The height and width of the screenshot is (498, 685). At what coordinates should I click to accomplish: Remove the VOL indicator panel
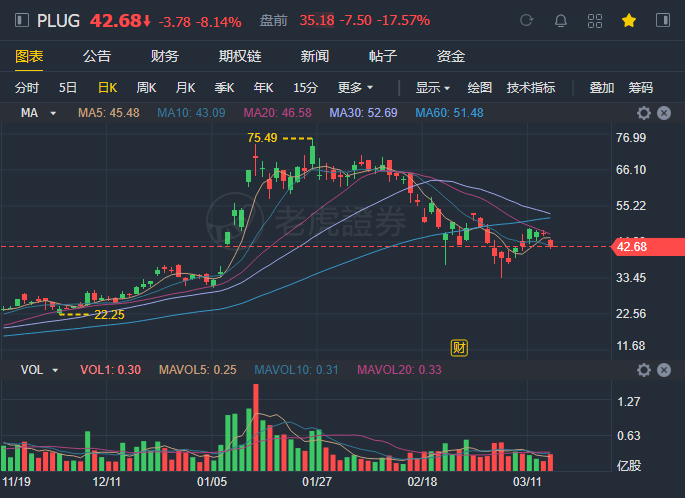click(663, 370)
